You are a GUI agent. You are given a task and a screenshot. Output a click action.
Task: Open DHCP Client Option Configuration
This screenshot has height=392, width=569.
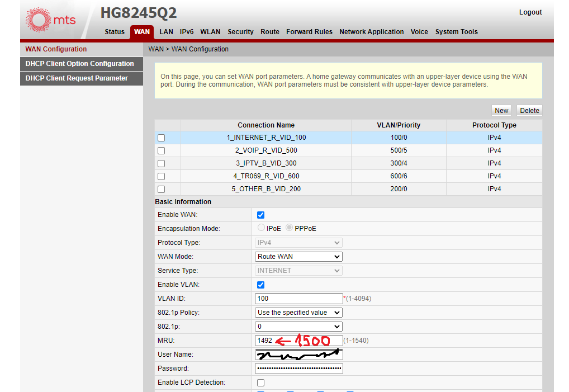[x=82, y=64]
